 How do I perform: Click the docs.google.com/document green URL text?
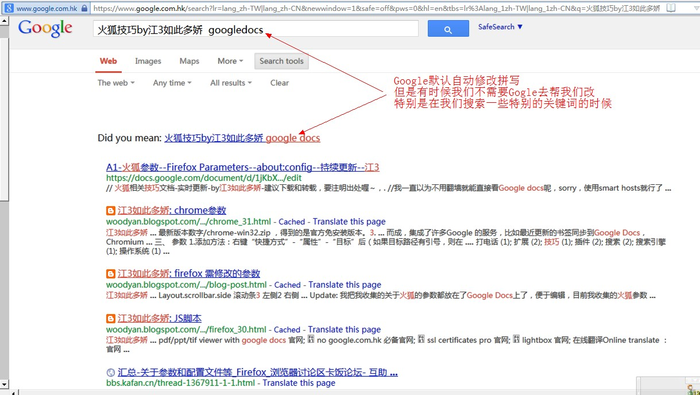point(204,178)
